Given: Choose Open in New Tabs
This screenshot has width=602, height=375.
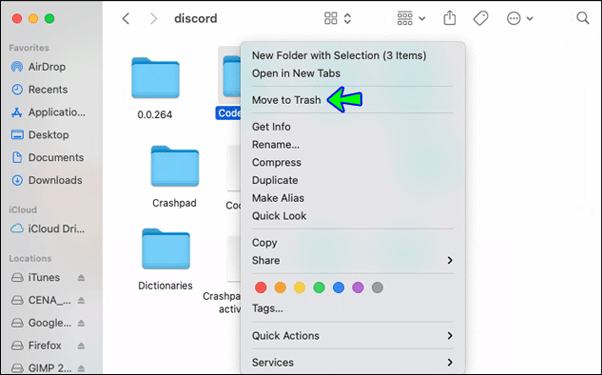Looking at the screenshot, I should pyautogui.click(x=296, y=73).
